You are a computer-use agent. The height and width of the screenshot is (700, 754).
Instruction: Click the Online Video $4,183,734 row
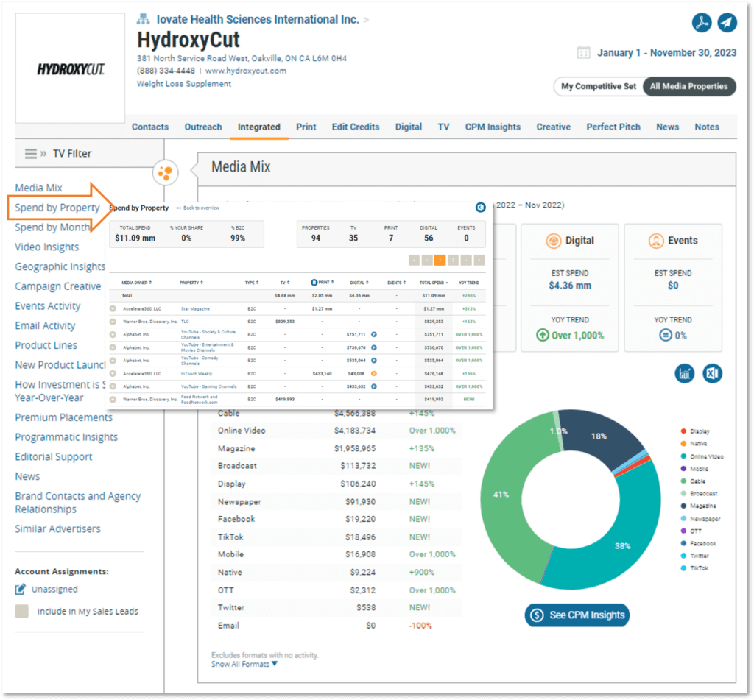337,431
